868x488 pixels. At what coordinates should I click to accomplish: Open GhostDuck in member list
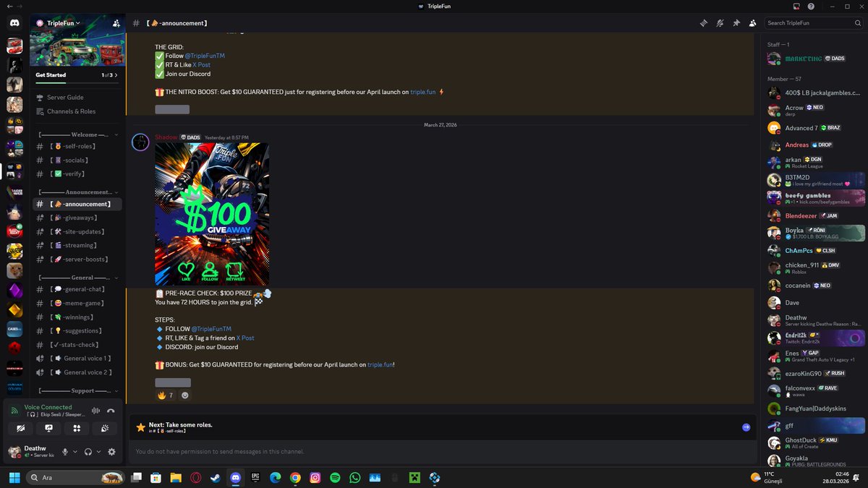[815, 442]
